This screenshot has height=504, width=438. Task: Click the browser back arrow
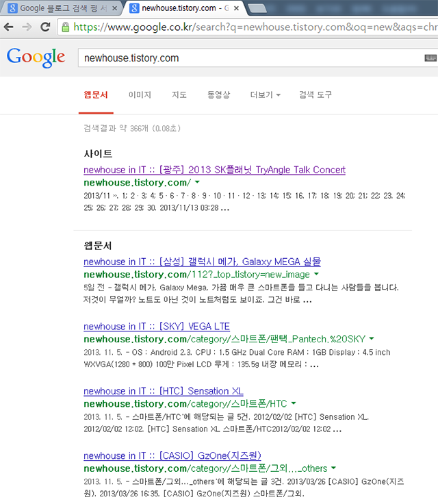click(9, 27)
